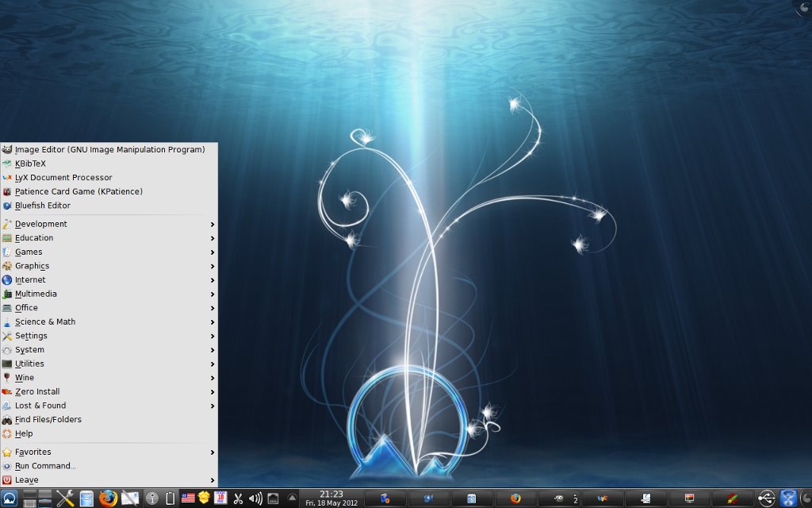Image resolution: width=812 pixels, height=508 pixels.
Task: Click the calendar icon in system tray
Action: point(221,498)
